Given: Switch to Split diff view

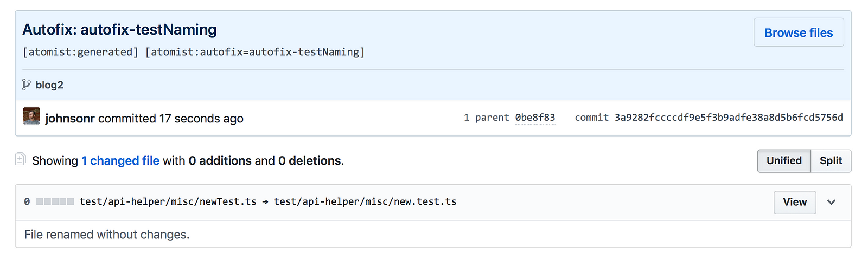Looking at the screenshot, I should coord(831,161).
